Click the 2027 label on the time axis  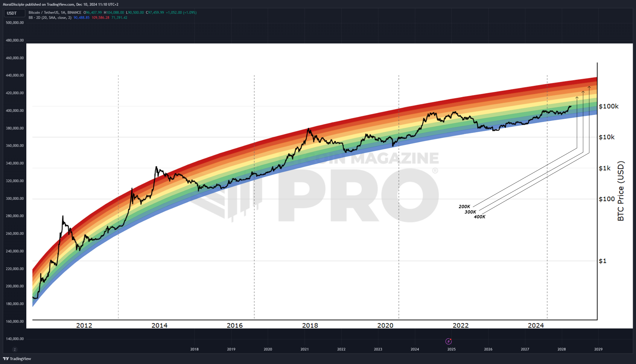point(525,349)
